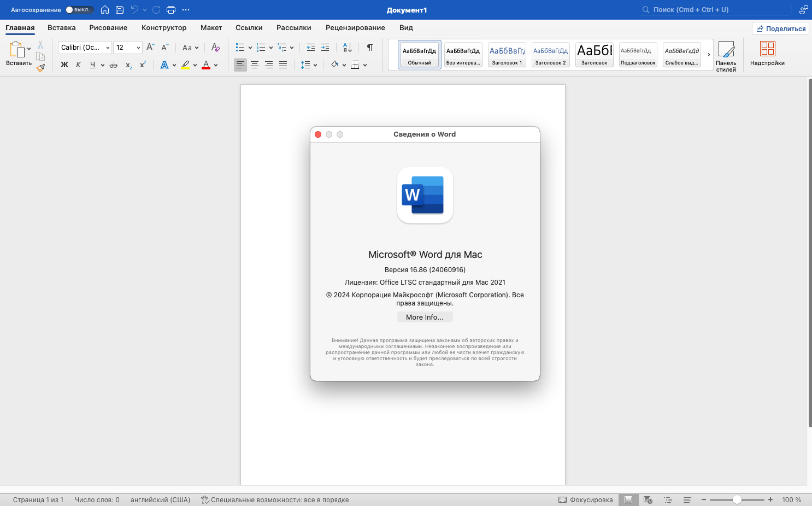Toggle the Автосохранение switch
This screenshot has width=812, height=506.
[x=79, y=10]
